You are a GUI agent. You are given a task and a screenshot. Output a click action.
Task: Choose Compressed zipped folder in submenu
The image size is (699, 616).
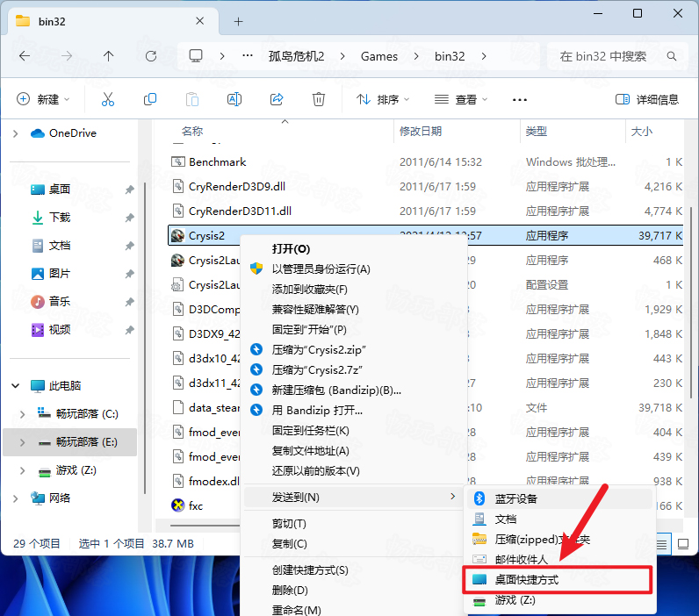pos(542,540)
